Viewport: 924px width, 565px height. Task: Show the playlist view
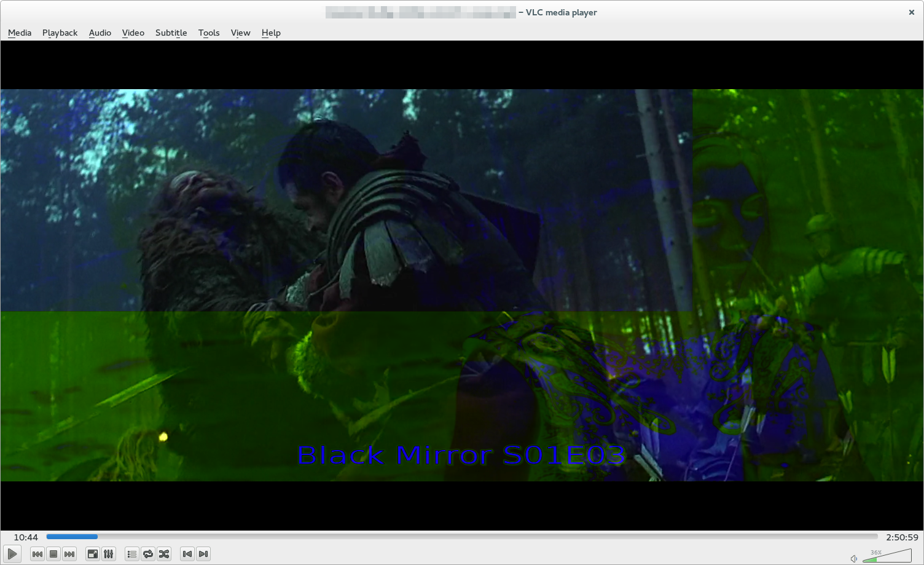coord(131,554)
